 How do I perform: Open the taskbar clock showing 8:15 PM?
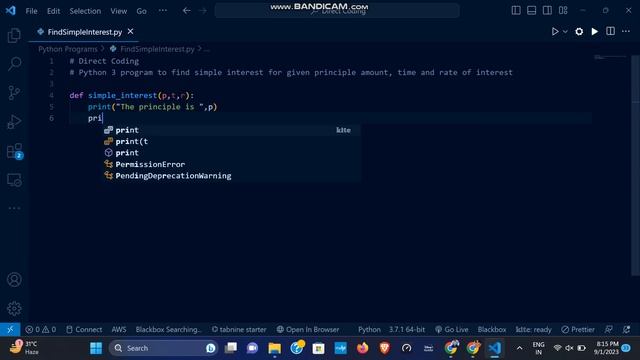tap(606, 348)
